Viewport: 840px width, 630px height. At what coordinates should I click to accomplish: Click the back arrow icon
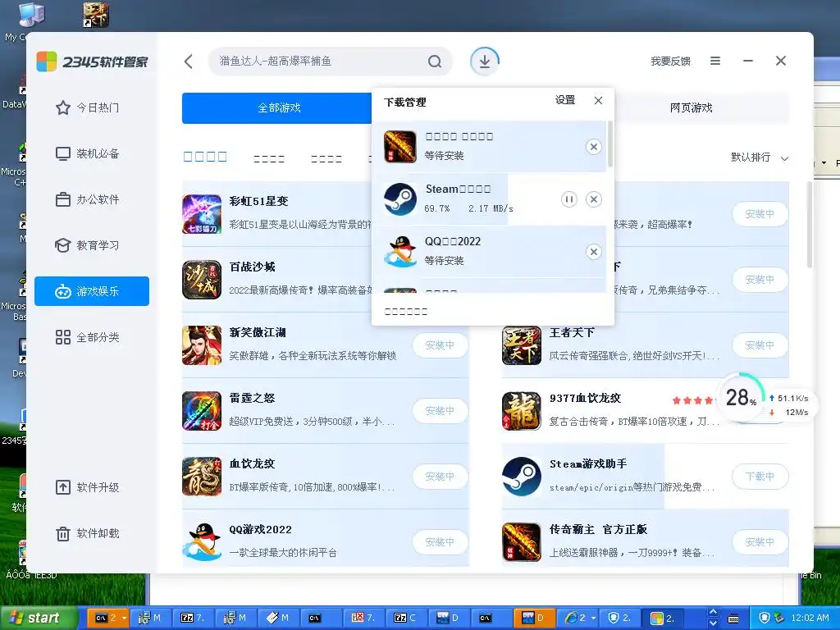click(189, 62)
